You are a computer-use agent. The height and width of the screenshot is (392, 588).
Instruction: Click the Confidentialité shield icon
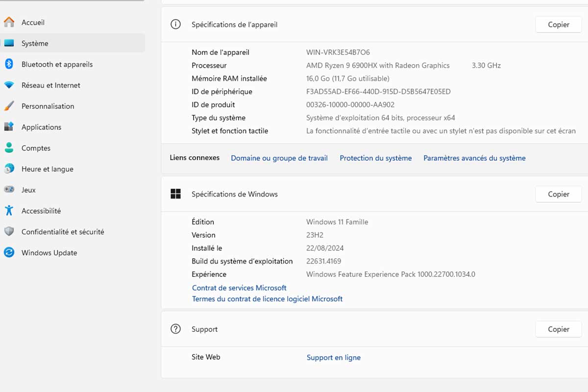coord(9,232)
